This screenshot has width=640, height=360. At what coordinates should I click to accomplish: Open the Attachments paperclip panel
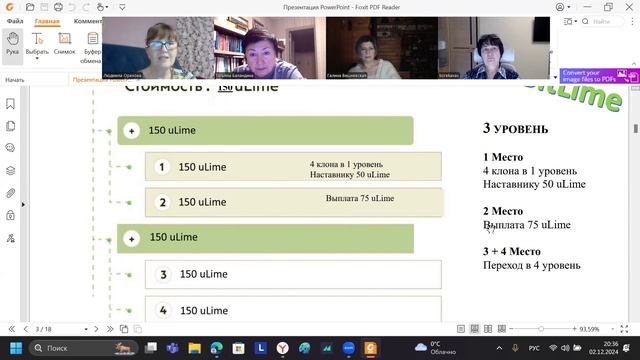11,193
